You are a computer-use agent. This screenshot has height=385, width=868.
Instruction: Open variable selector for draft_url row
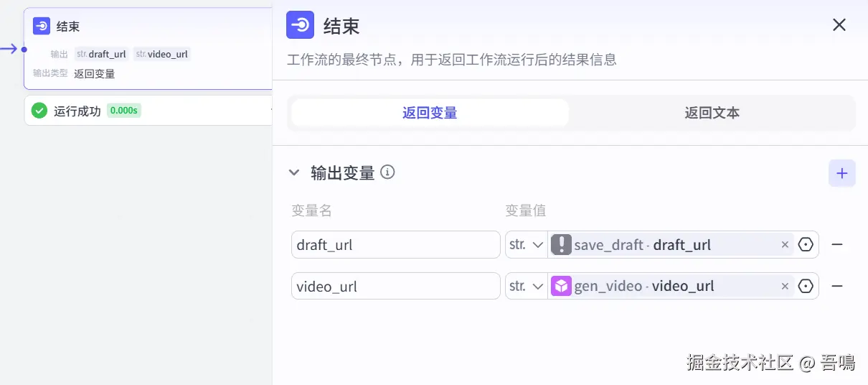(x=806, y=245)
